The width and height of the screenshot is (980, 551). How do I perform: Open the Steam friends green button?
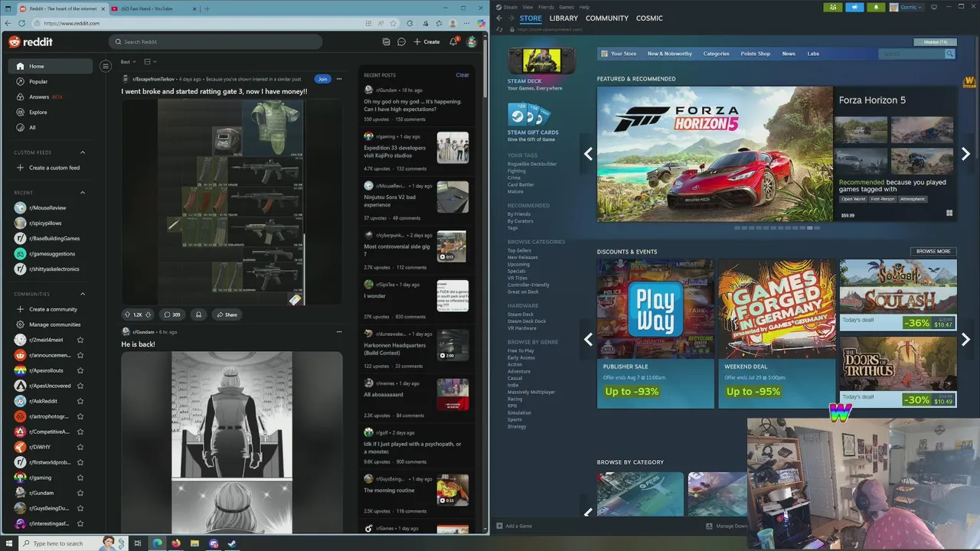coord(833,7)
